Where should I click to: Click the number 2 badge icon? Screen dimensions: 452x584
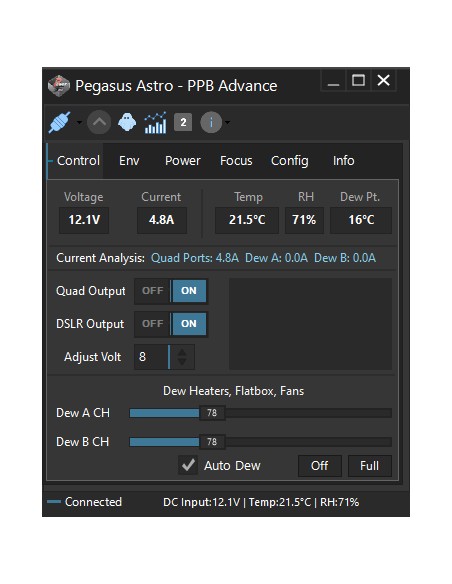(x=183, y=122)
